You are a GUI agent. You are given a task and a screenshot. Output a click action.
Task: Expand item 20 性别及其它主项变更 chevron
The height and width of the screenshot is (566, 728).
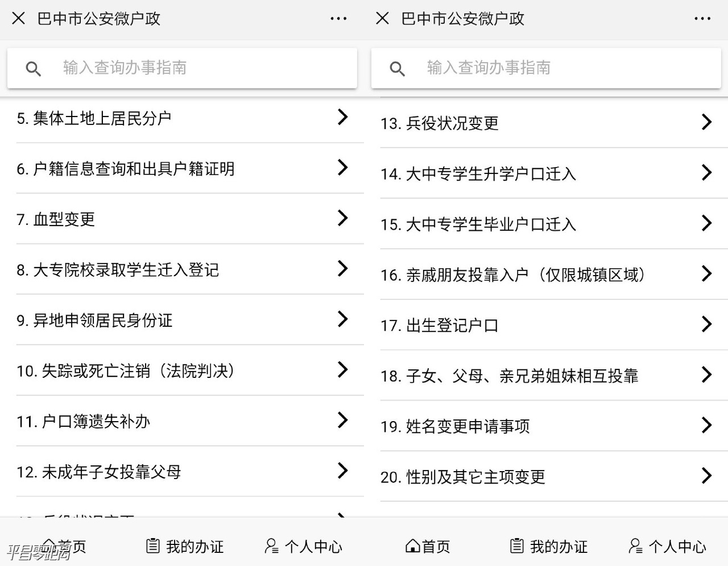(x=706, y=475)
